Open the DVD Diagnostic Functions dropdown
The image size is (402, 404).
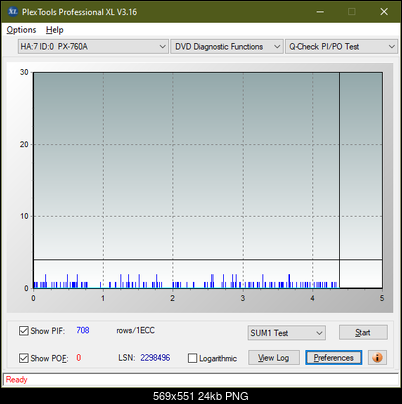click(x=227, y=47)
